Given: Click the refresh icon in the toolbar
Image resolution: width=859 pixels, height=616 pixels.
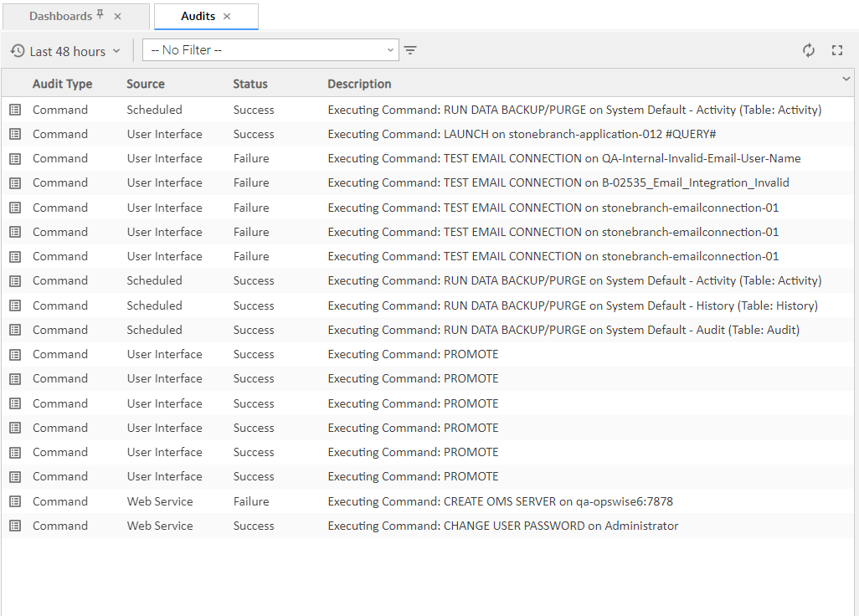Looking at the screenshot, I should [808, 50].
